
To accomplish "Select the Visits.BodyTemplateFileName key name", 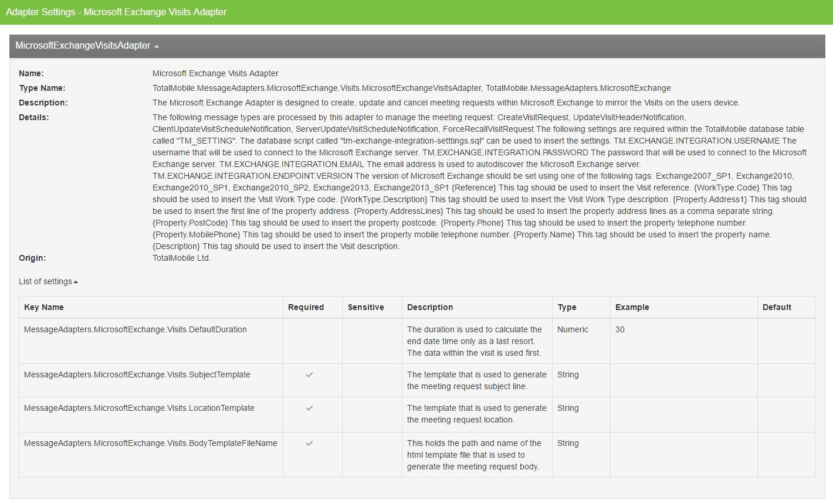I will point(151,443).
